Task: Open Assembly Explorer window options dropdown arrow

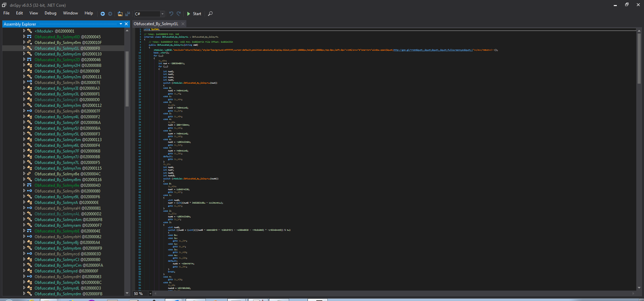Action: 121,24
